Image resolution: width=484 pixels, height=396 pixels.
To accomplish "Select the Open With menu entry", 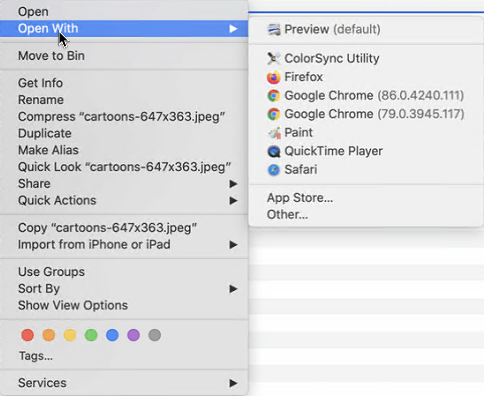I will point(124,29).
